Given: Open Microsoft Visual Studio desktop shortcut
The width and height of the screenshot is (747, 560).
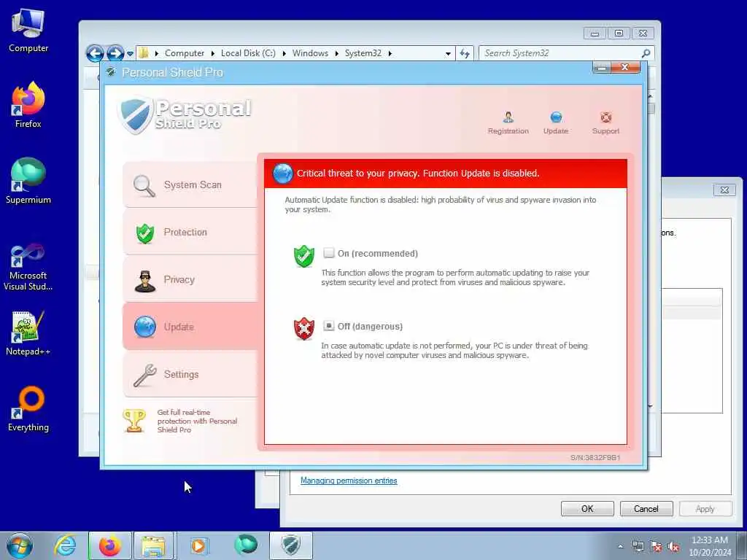Looking at the screenshot, I should pos(28,267).
